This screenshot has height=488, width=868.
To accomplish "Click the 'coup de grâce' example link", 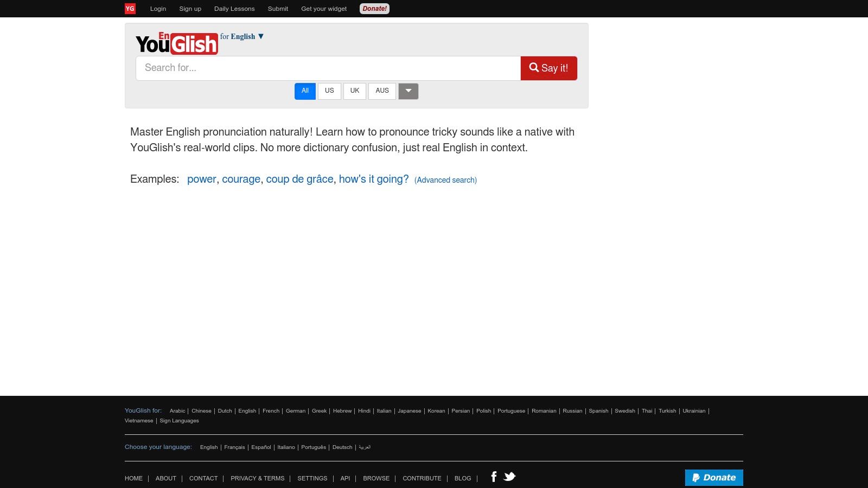I will pyautogui.click(x=299, y=179).
